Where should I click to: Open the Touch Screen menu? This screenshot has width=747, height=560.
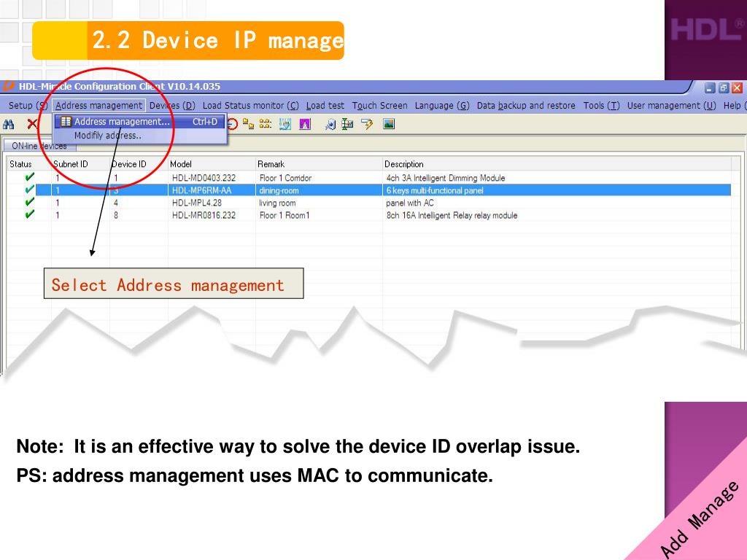(379, 105)
